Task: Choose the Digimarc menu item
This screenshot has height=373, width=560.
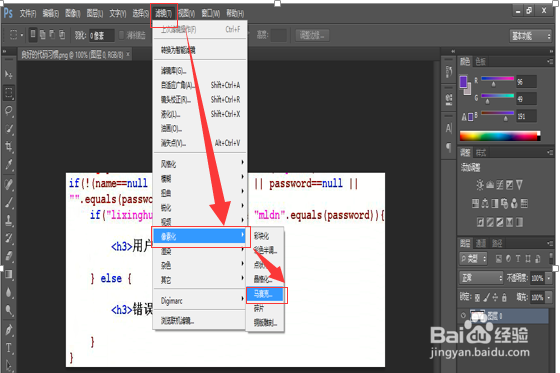Action: pyautogui.click(x=200, y=301)
